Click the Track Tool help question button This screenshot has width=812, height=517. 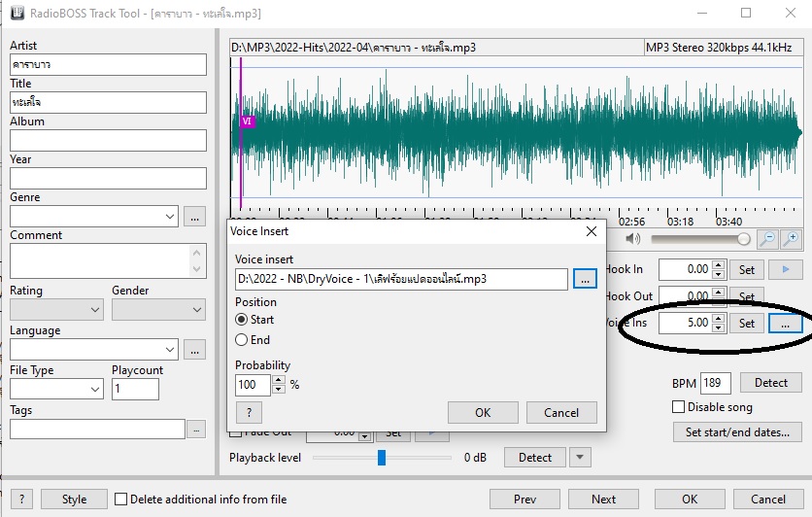point(21,499)
